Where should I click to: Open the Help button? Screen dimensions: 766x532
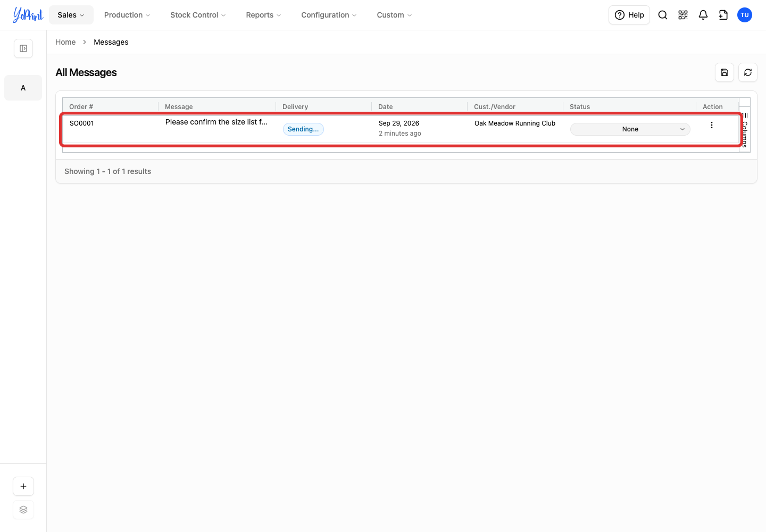pyautogui.click(x=629, y=15)
